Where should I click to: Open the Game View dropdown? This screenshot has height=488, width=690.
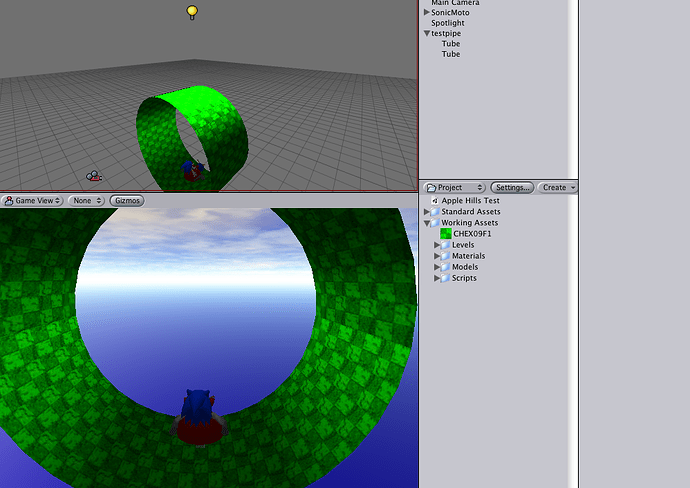pos(33,201)
